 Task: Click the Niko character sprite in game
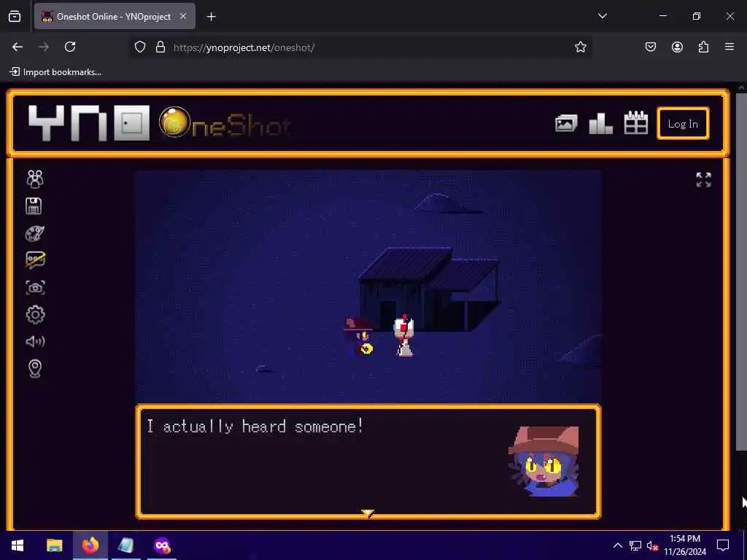[360, 337]
